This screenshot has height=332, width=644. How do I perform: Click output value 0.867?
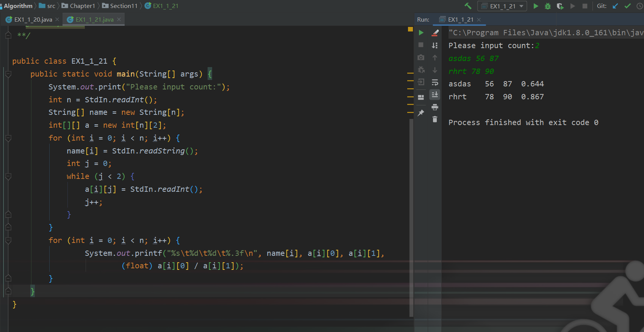point(532,97)
